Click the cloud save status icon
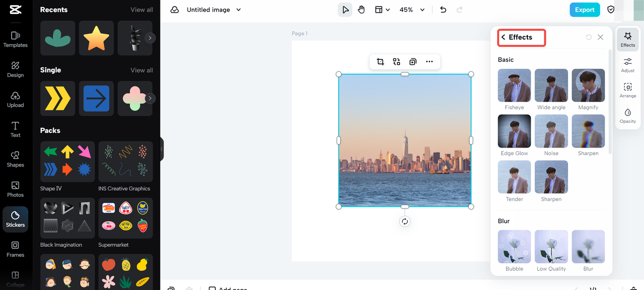 tap(175, 10)
